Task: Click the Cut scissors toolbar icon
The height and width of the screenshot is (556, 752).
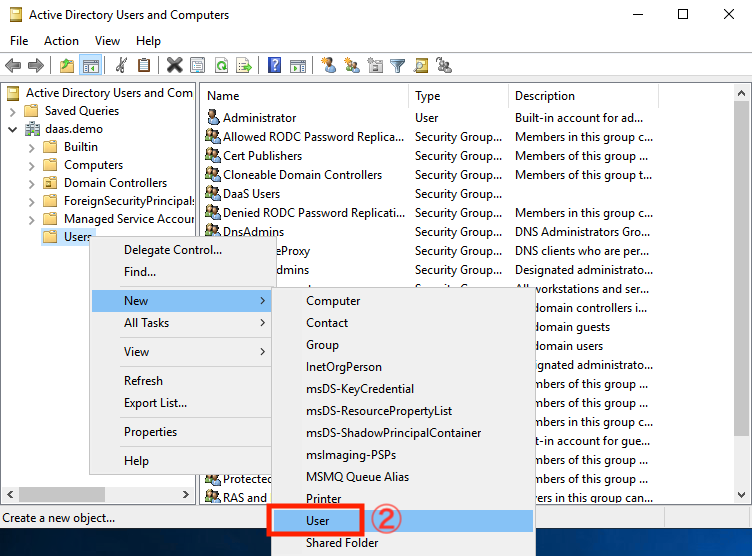Action: click(121, 65)
